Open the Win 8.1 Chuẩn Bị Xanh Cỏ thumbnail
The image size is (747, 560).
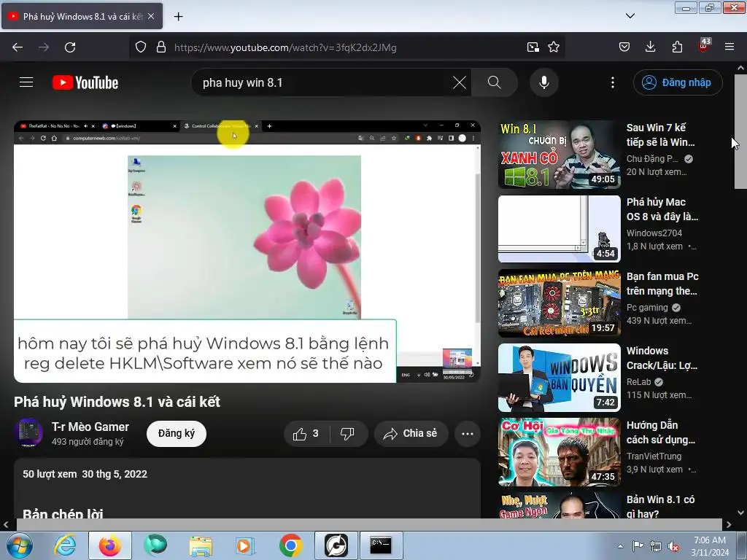[x=560, y=155]
